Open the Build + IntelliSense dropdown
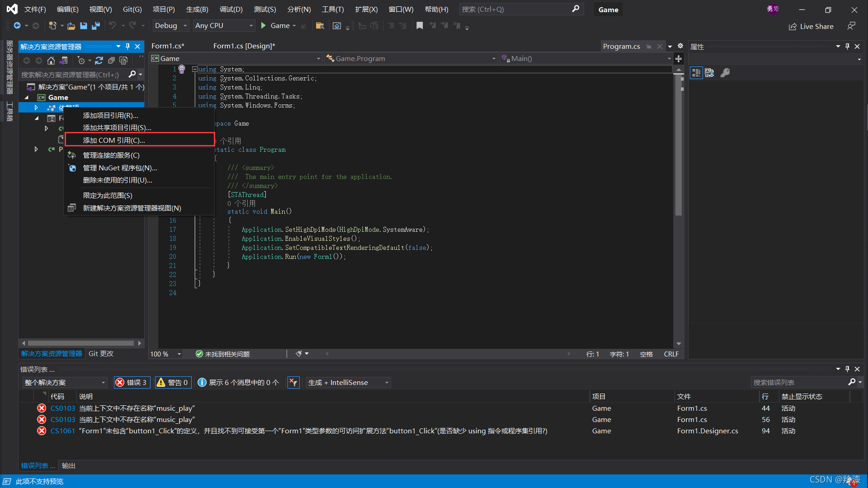The image size is (868, 488). coord(348,383)
